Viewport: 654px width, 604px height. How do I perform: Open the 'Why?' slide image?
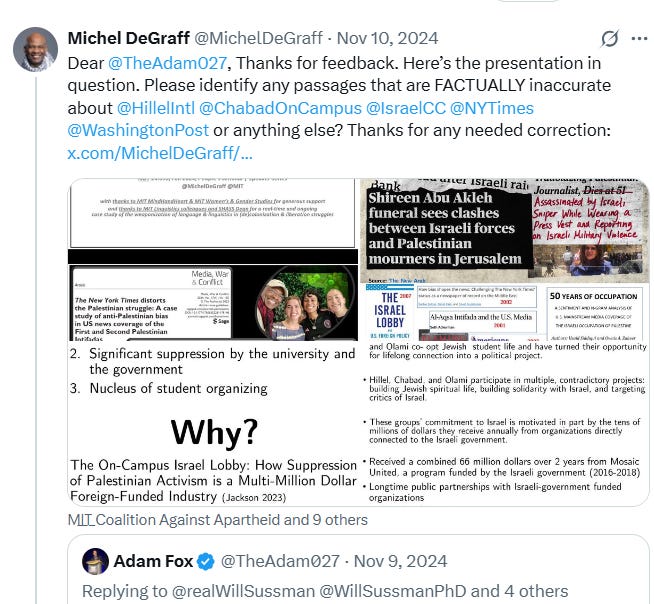[x=213, y=423]
